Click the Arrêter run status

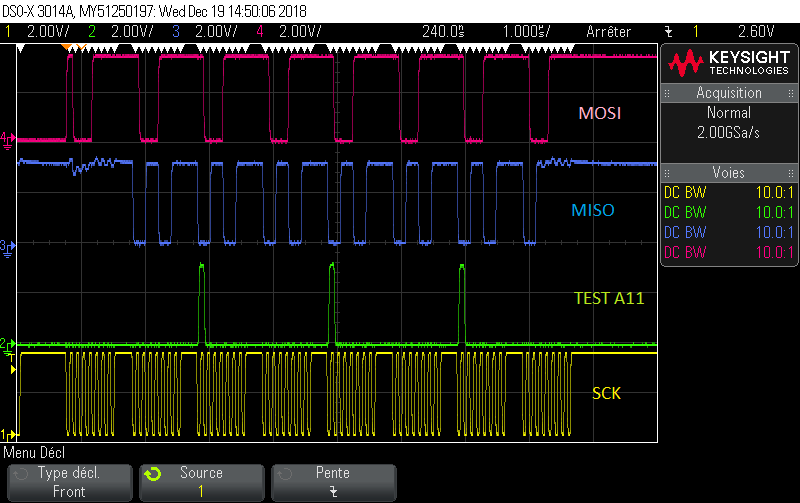pos(608,32)
